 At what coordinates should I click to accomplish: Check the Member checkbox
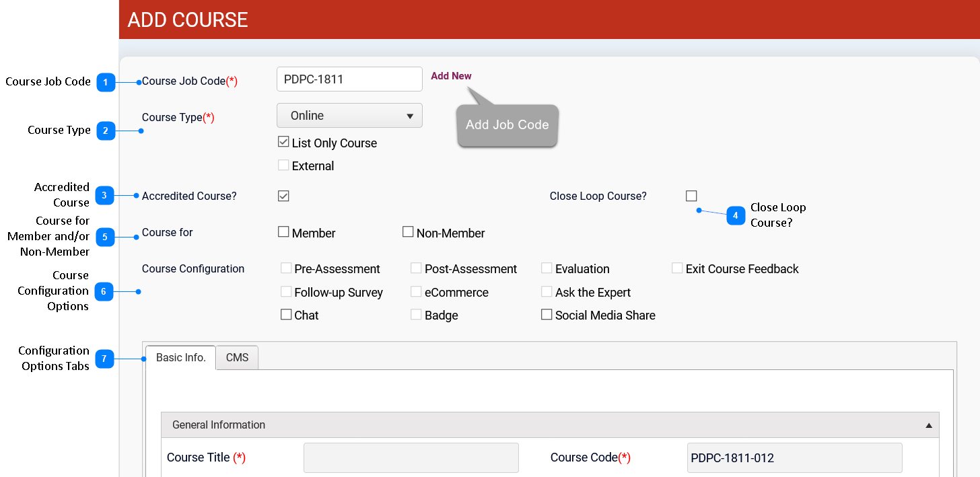(283, 232)
